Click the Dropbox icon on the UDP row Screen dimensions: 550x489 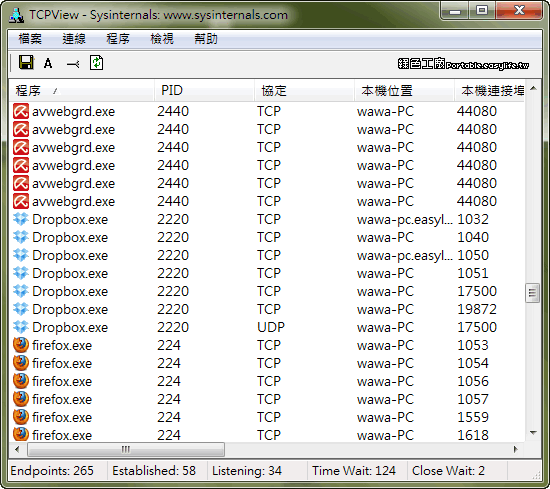[21, 327]
